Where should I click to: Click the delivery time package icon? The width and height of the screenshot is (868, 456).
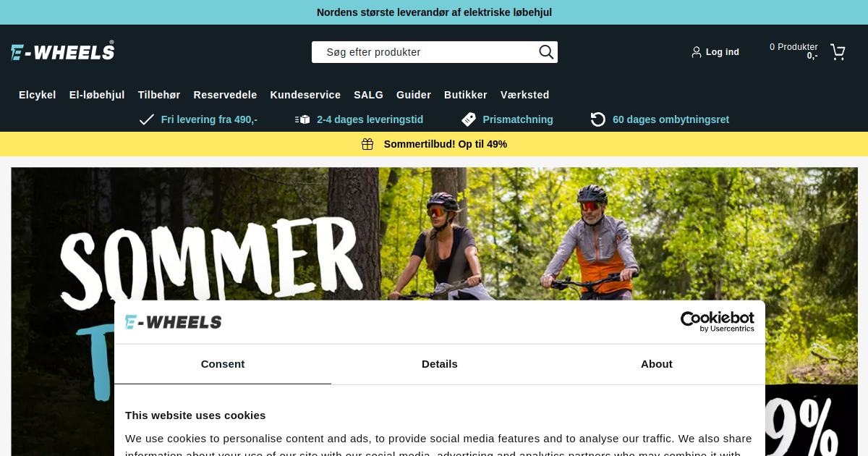tap(302, 119)
